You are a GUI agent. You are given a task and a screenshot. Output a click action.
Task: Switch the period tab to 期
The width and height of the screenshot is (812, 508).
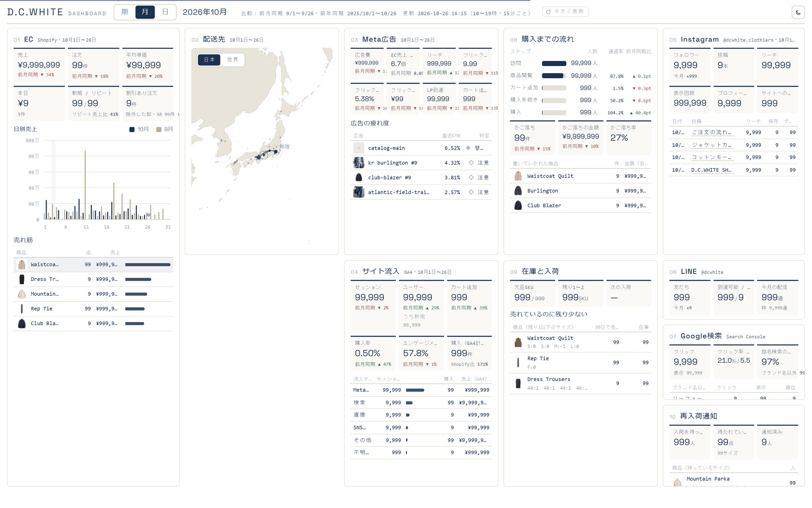tap(125, 12)
